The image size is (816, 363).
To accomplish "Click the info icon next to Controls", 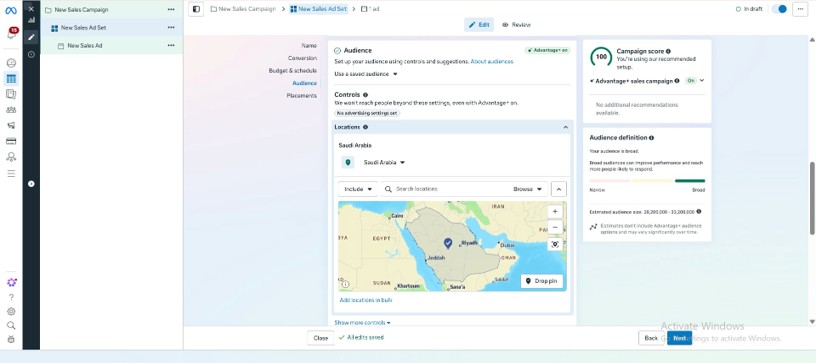I will [x=365, y=95].
